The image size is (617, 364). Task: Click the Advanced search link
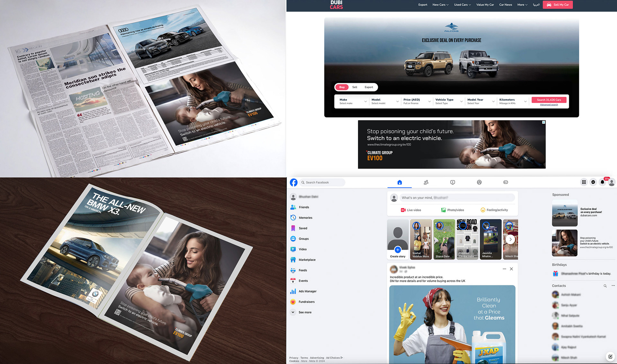[x=549, y=105]
